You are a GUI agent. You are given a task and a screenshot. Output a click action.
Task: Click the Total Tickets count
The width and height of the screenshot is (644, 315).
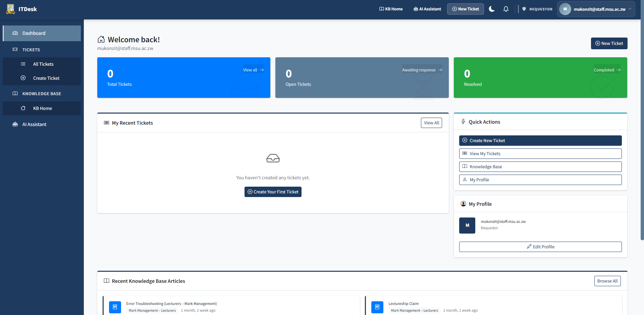[110, 74]
